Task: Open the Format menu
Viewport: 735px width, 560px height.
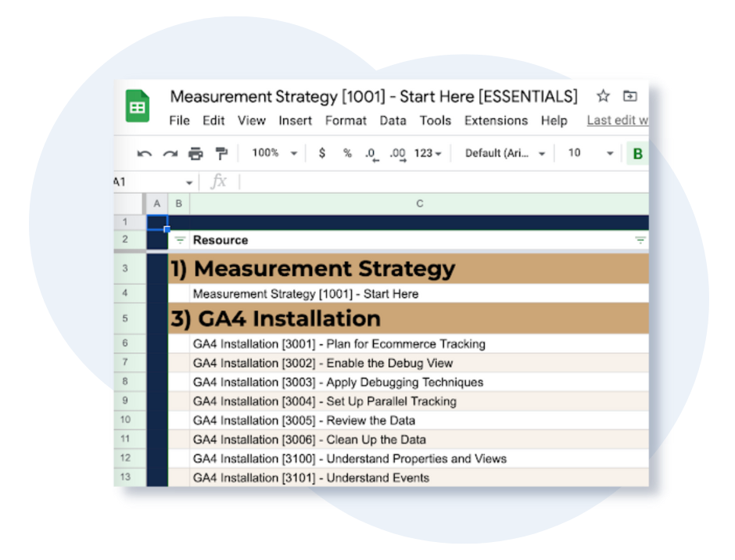Action: coord(346,120)
